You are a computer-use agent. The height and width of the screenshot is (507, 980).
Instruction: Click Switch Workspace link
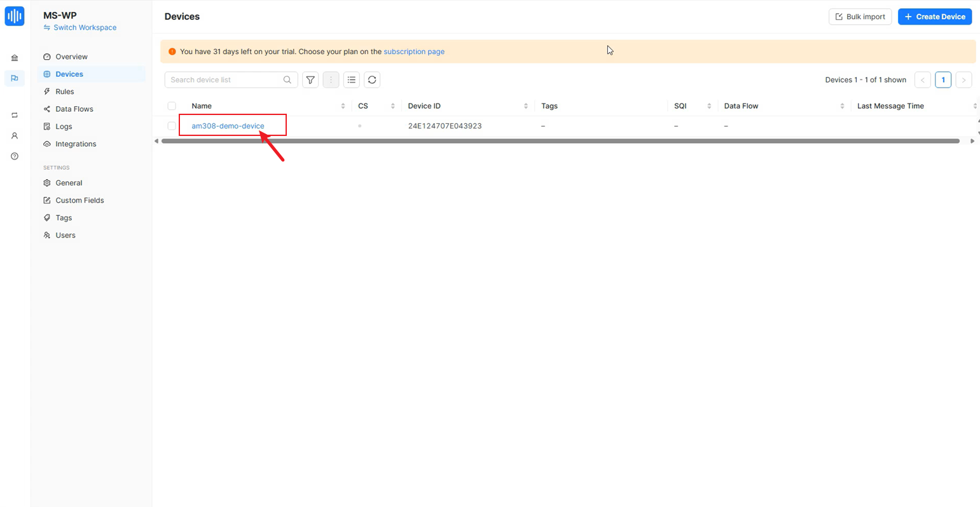coord(80,27)
